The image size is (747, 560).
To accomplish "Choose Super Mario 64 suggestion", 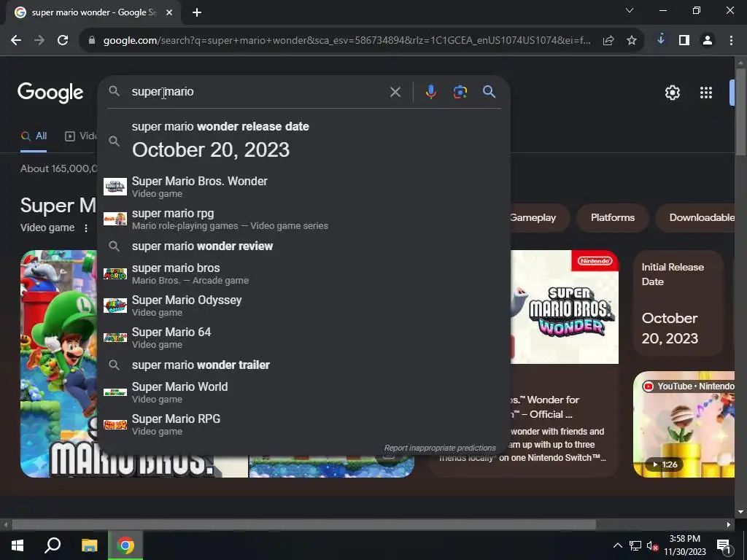I will tap(304, 337).
